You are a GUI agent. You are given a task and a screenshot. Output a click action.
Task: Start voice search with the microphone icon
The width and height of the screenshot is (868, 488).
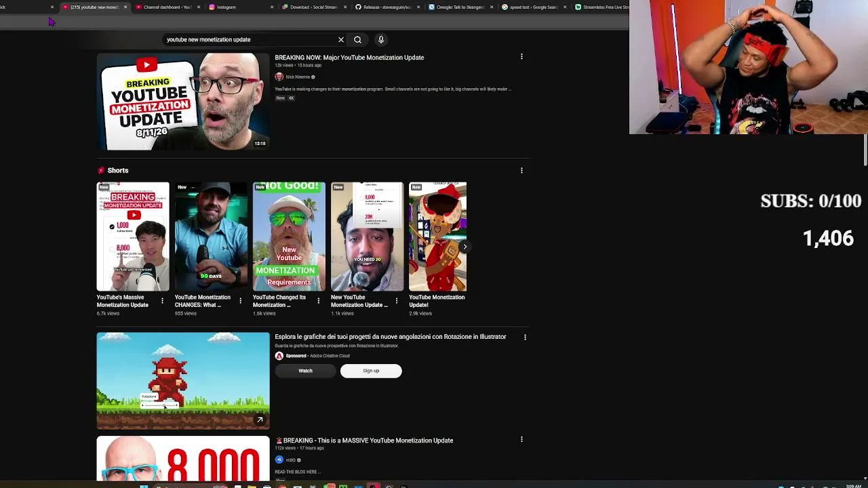coord(381,39)
